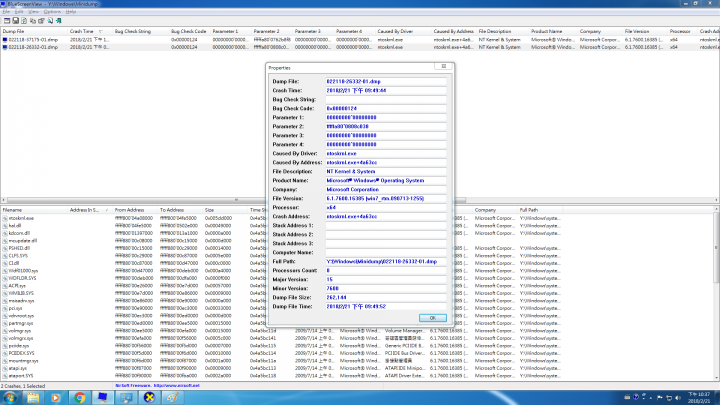Viewport: 720px width, 405px height.
Task: Click OK in the Properties dialog
Action: tap(433, 318)
